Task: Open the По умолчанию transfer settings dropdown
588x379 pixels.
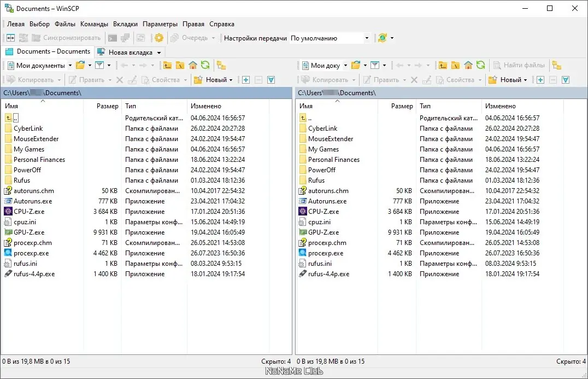Action: pos(367,38)
